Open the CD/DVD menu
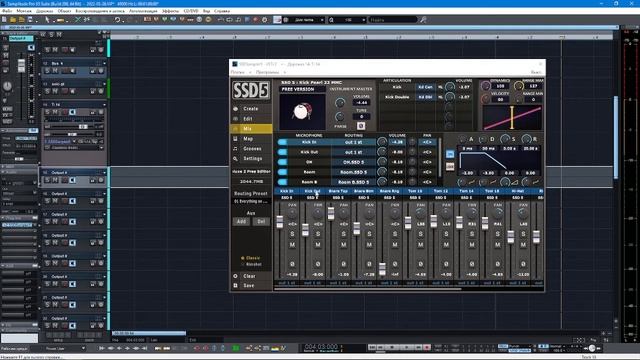The width and height of the screenshot is (640, 360). click(x=191, y=11)
